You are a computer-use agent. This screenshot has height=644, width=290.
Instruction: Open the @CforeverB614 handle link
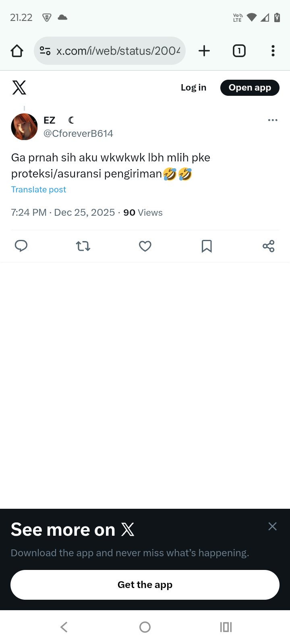(x=78, y=134)
